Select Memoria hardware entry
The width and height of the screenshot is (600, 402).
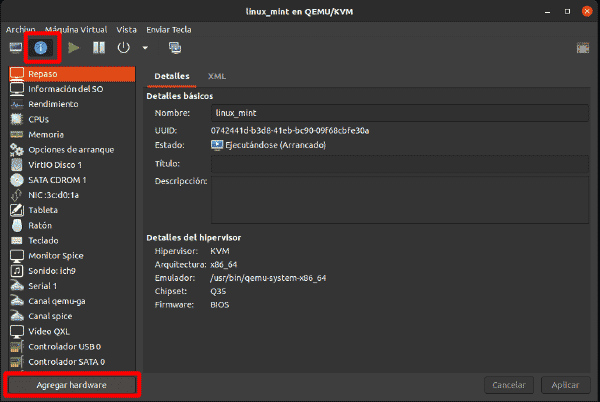(x=72, y=134)
